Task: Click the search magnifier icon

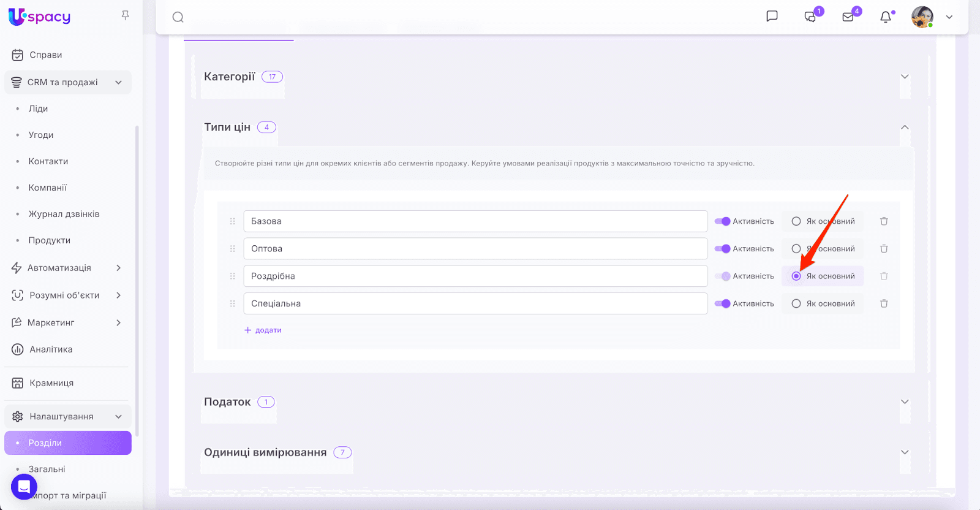Action: pos(178,17)
